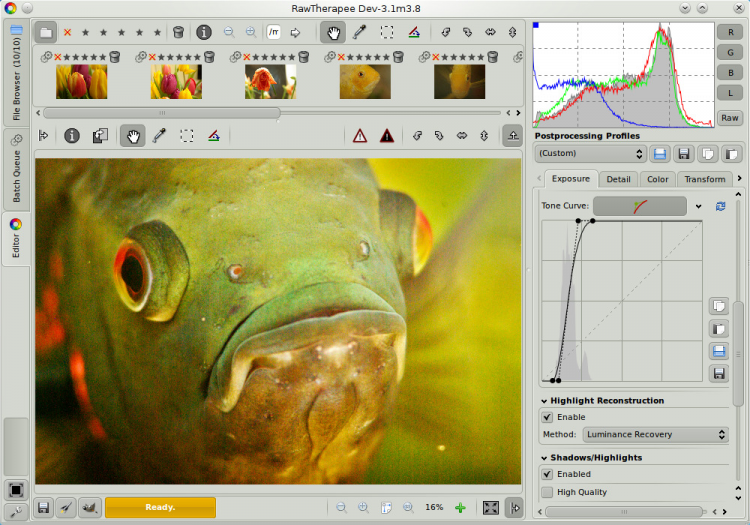This screenshot has height=525, width=750.
Task: Open the Tone Curve type selector
Action: click(640, 206)
